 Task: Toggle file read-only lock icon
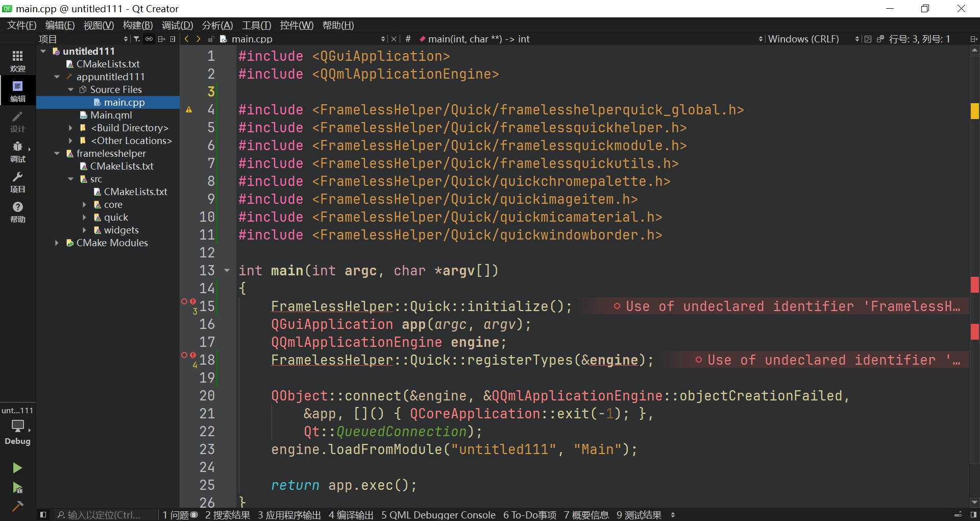pos(211,39)
